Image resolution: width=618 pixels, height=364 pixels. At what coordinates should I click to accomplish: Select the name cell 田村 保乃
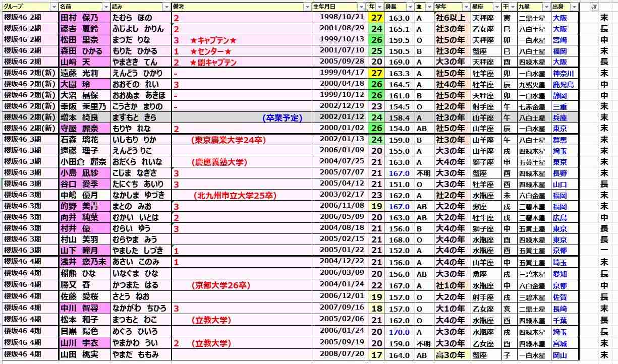point(84,18)
